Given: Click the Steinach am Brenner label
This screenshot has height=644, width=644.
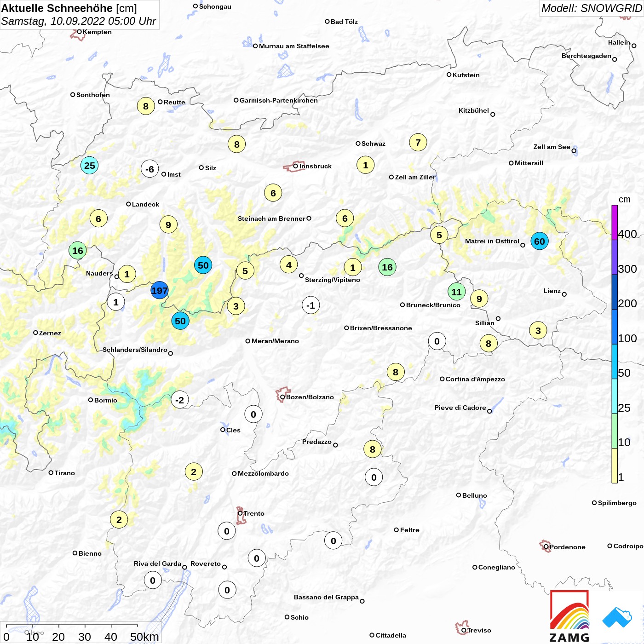Looking at the screenshot, I should [x=271, y=218].
